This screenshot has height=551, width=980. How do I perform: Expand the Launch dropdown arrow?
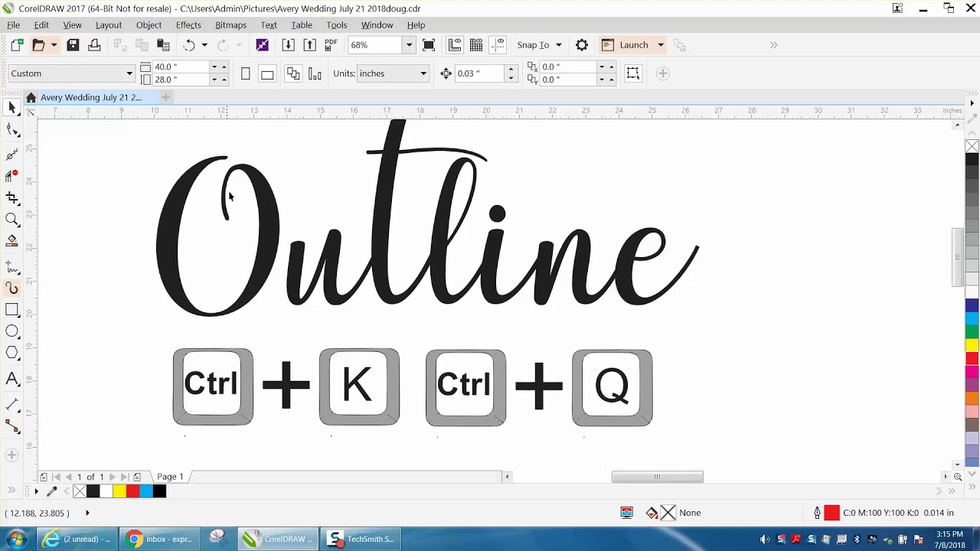[x=660, y=45]
